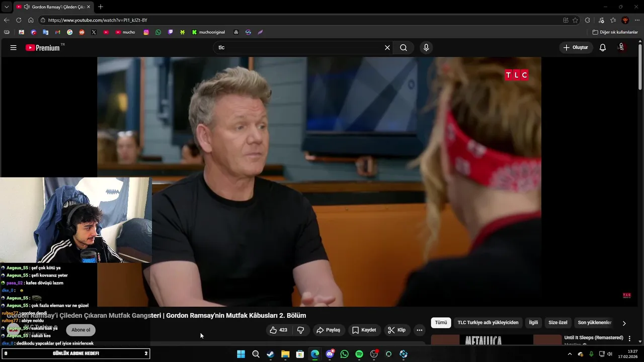
Task: Open the favorites list icon in the toolbar
Action: click(613, 20)
